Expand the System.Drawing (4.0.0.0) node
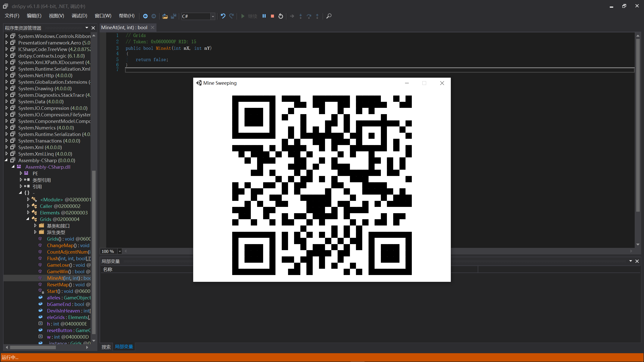 click(x=7, y=88)
